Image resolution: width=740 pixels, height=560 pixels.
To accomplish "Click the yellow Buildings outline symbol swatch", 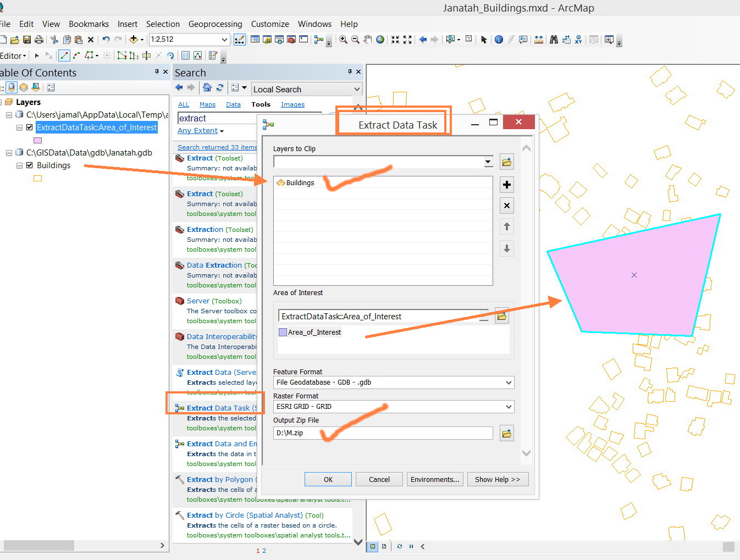I will tap(37, 178).
